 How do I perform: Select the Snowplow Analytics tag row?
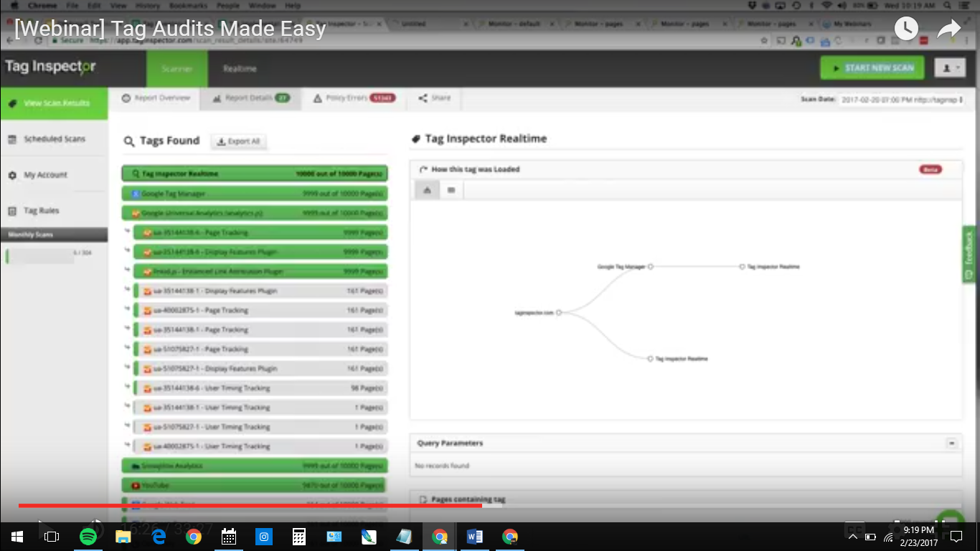coord(255,466)
